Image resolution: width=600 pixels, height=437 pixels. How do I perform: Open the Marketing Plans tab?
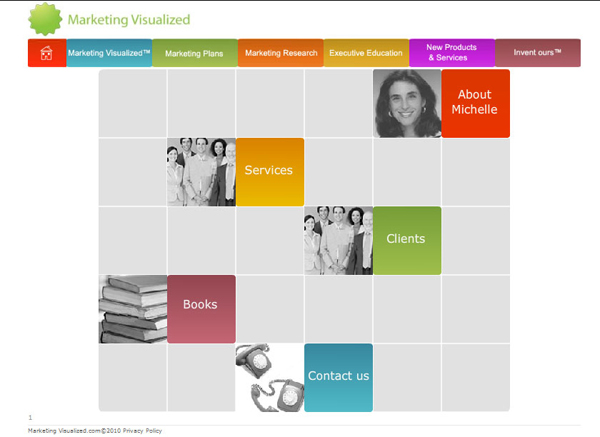pos(194,53)
